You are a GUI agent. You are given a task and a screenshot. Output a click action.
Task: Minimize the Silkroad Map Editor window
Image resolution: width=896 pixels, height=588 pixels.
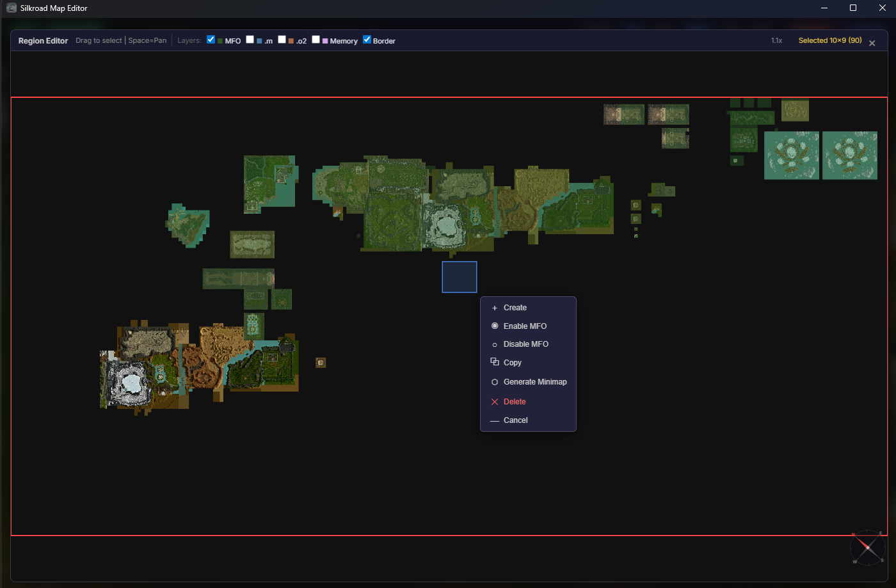tap(824, 8)
